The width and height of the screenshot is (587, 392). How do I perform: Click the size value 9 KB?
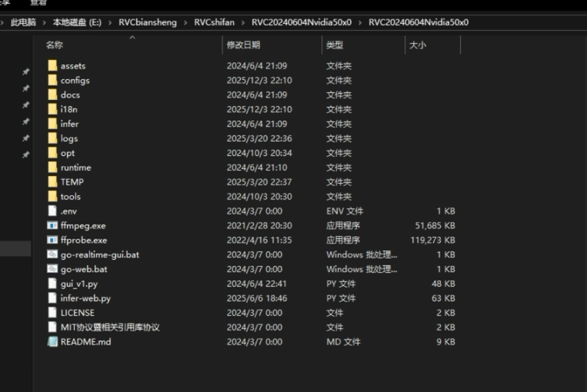click(445, 341)
